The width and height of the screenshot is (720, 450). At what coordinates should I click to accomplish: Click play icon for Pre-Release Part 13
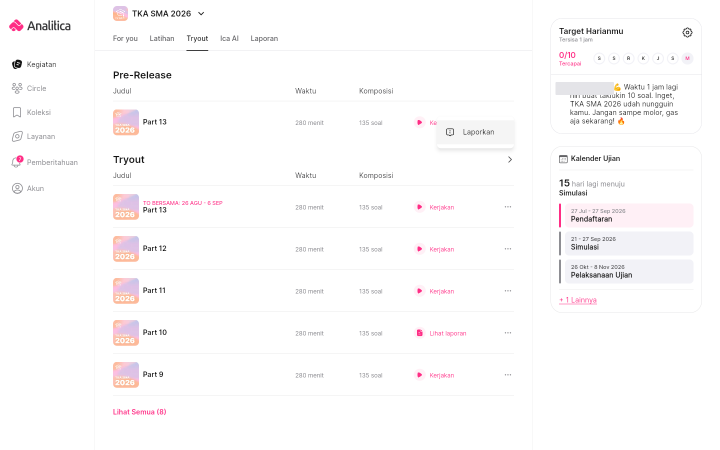(419, 123)
